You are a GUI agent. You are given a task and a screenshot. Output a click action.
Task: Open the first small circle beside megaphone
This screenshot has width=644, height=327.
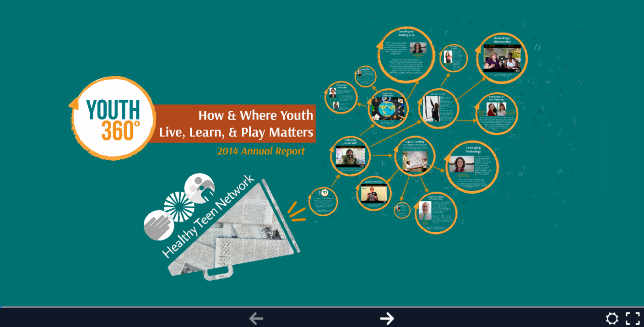click(323, 202)
